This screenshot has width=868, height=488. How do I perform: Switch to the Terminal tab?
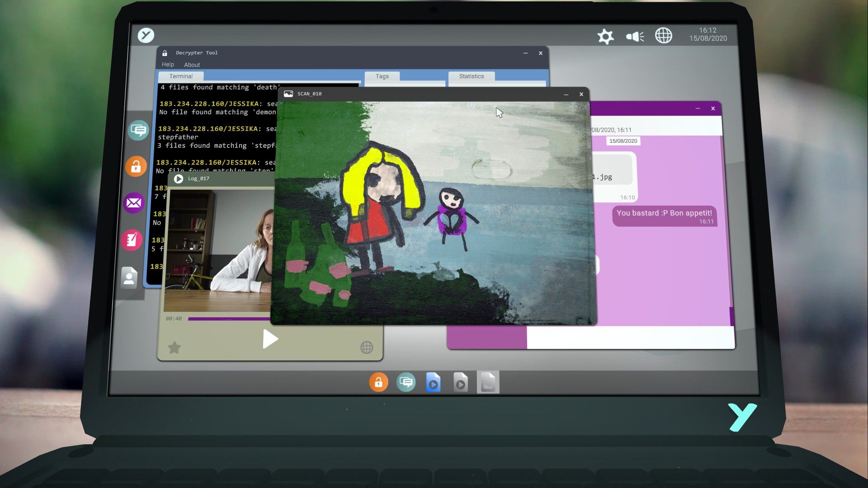click(181, 76)
